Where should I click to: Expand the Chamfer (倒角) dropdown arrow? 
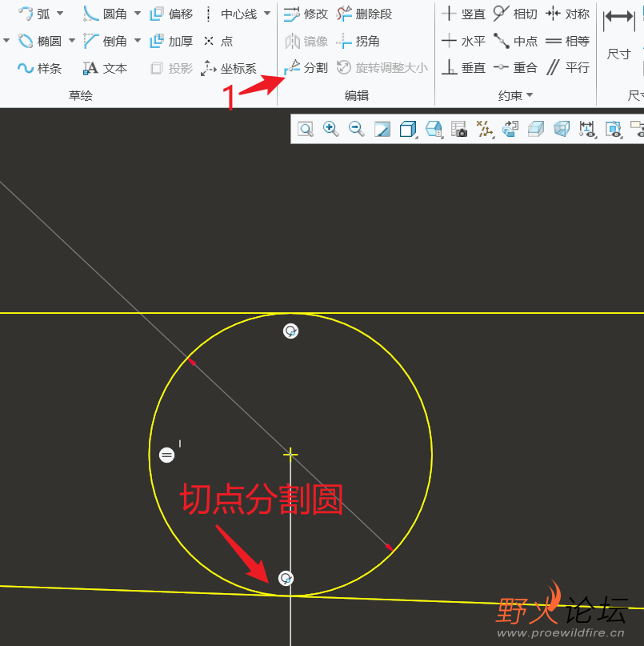138,41
